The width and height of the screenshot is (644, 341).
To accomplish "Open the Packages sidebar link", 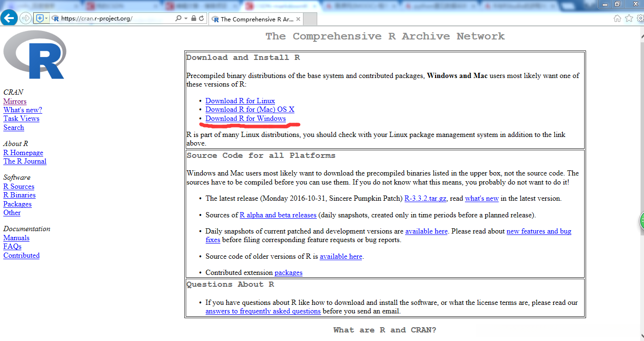I will coord(18,204).
